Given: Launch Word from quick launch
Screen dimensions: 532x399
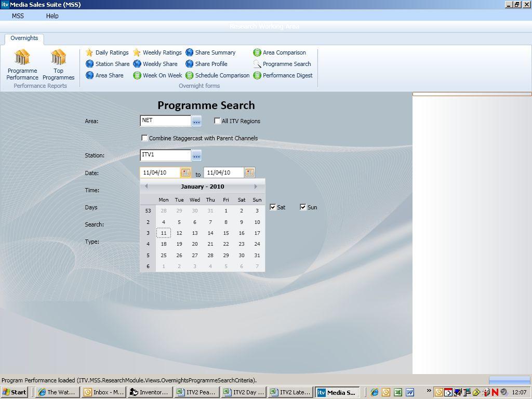Looking at the screenshot, I should click(410, 392).
